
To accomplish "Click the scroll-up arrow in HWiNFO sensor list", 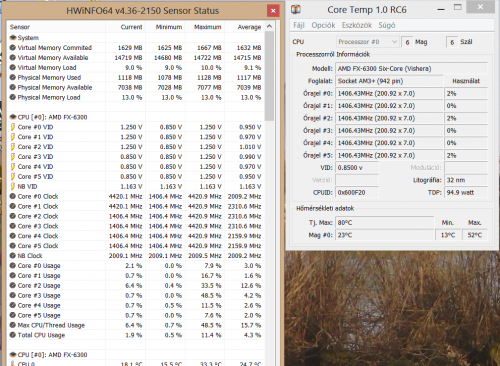I will point(269,26).
